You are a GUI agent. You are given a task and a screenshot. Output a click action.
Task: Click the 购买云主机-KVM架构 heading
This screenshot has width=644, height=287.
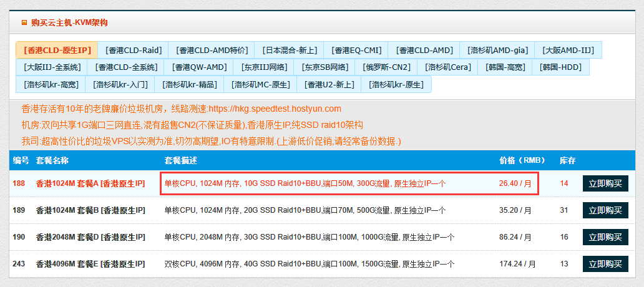[69, 22]
